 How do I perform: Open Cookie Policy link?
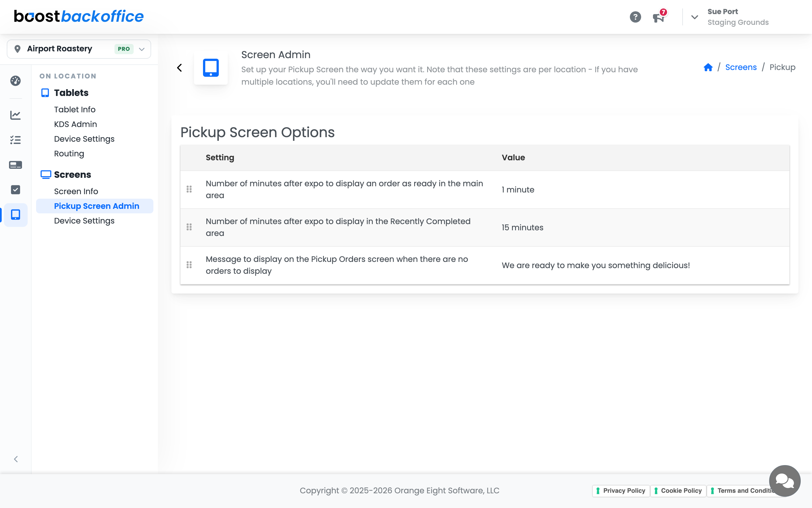(x=678, y=491)
